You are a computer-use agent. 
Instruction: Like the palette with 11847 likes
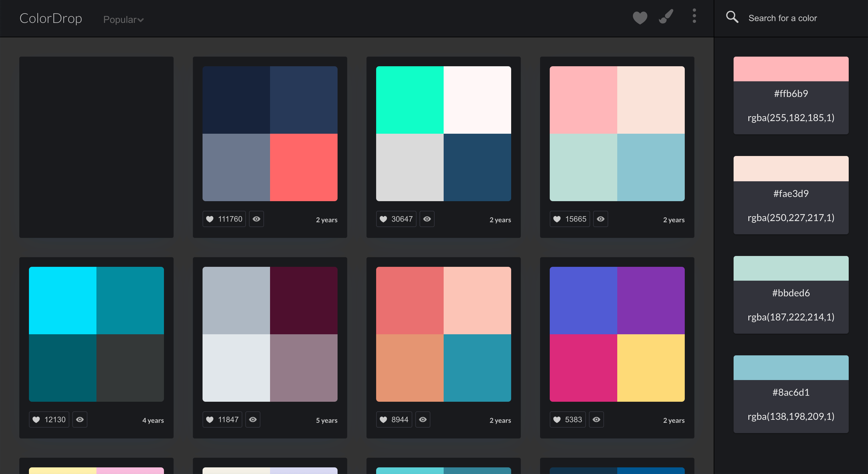(x=222, y=419)
